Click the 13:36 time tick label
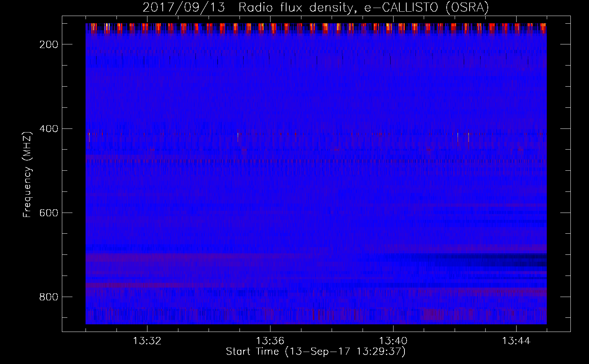This screenshot has width=589, height=364. pyautogui.click(x=270, y=341)
